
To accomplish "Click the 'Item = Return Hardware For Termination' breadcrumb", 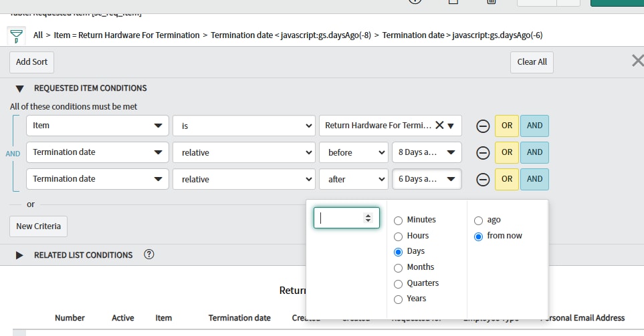I will pos(126,35).
